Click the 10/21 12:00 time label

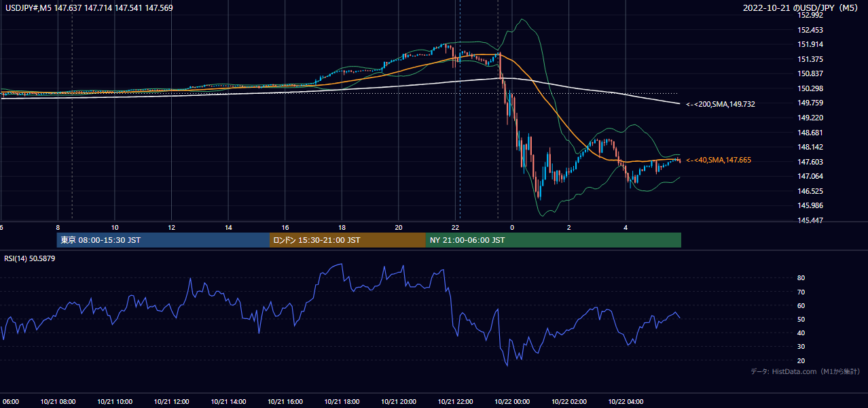tap(171, 402)
